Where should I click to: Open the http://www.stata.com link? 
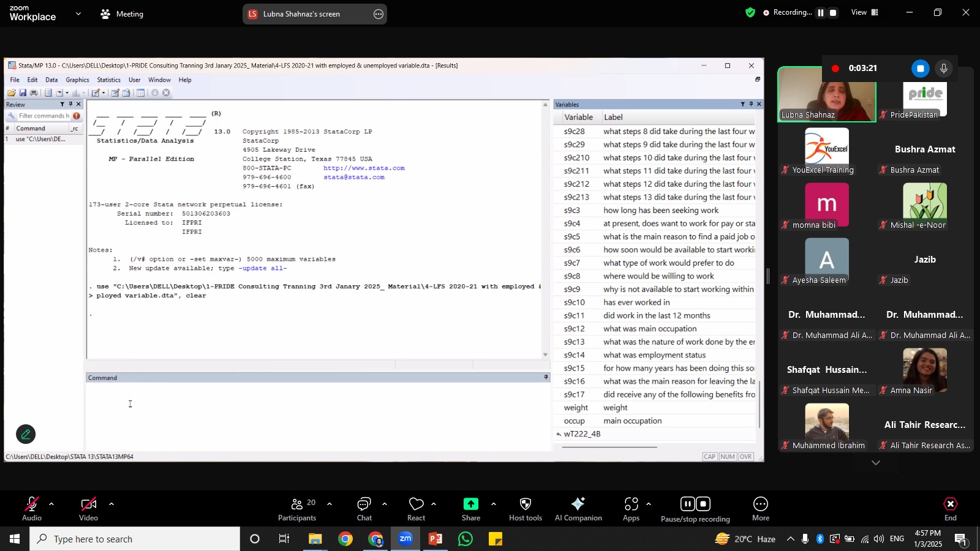pos(364,168)
